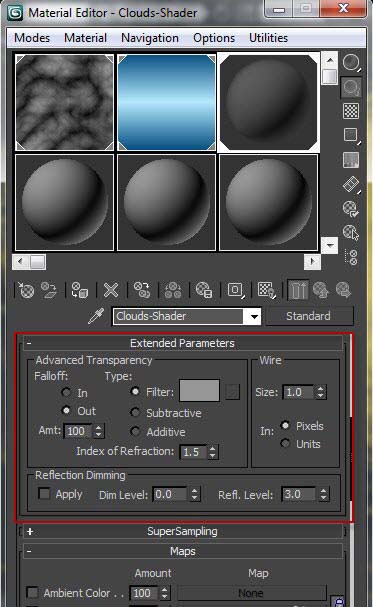The width and height of the screenshot is (373, 607).
Task: Click the Amt spinner arrows
Action: pos(99,431)
